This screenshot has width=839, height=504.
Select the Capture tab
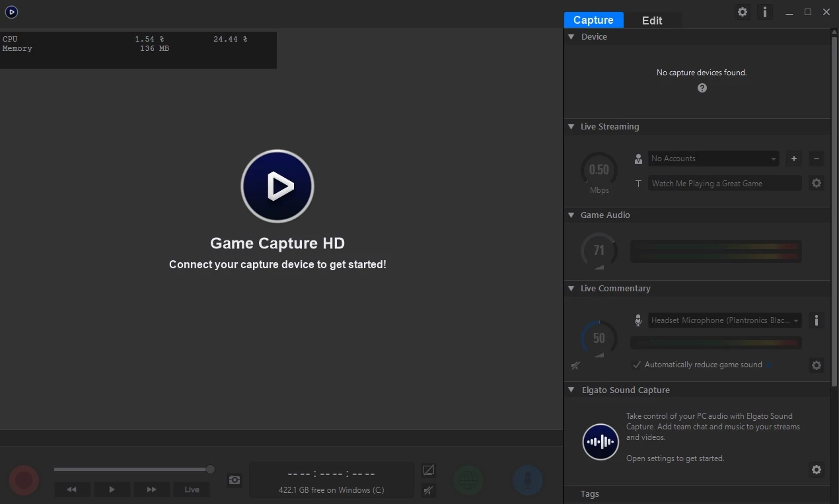point(593,20)
